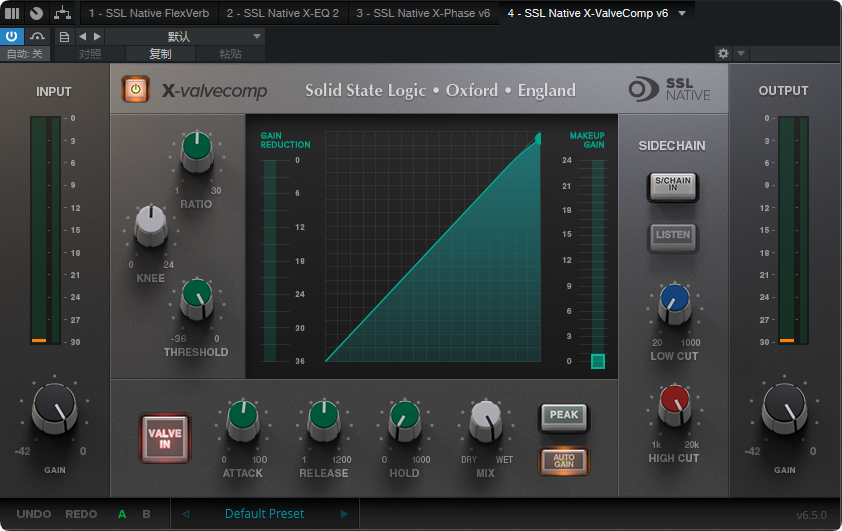Click the INPUT GAIN black knob

pos(54,409)
